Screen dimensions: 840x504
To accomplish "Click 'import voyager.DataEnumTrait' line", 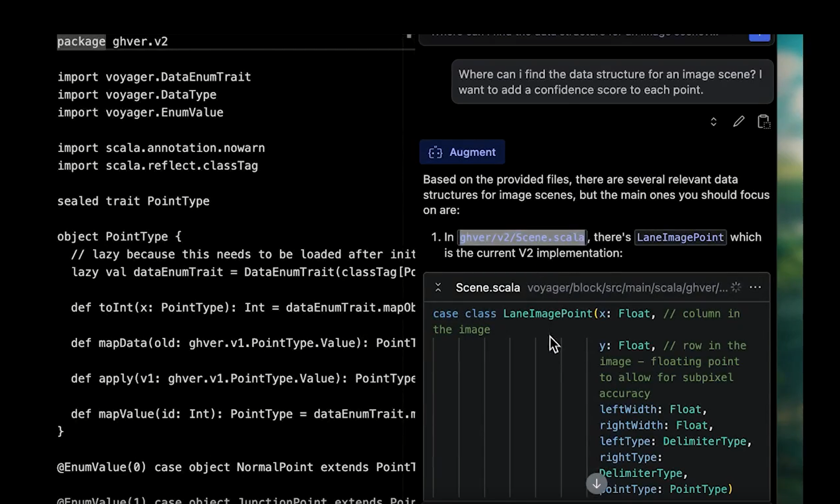I will 154,77.
